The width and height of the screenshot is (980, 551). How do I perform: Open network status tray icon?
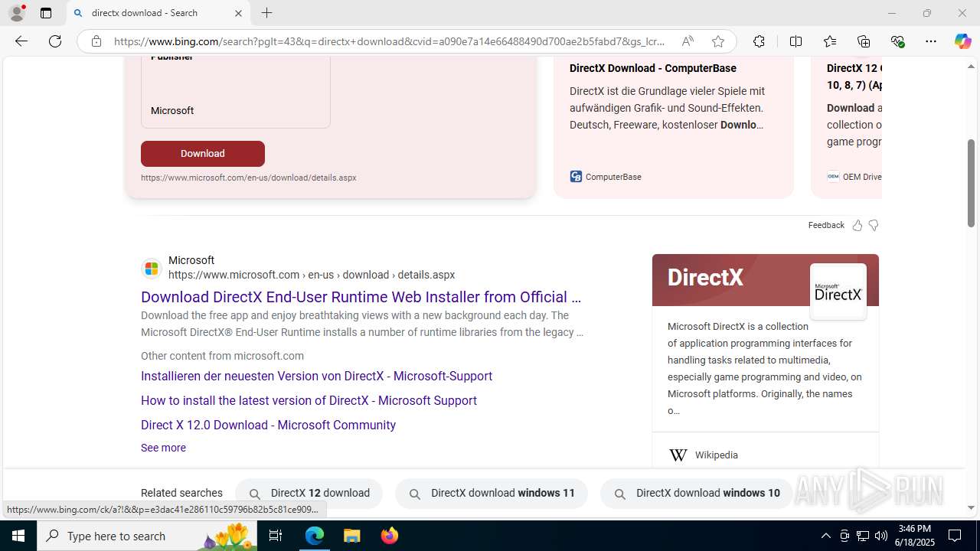coord(863,536)
